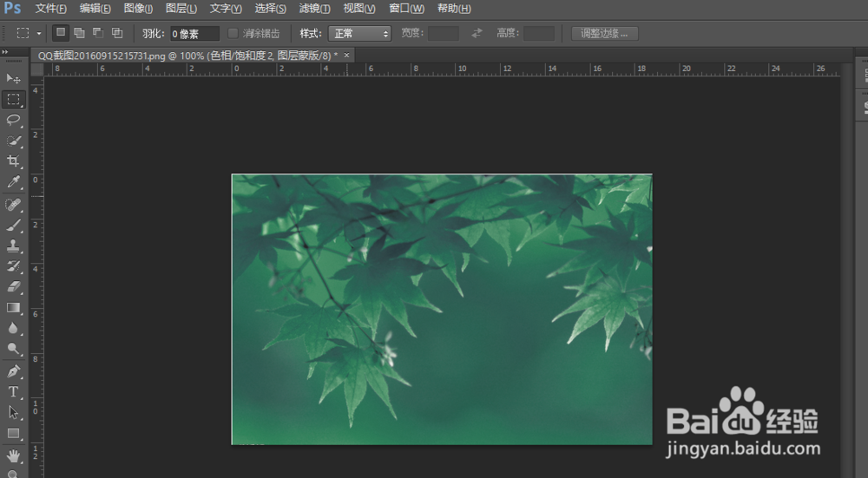Select the Blur tool

pyautogui.click(x=13, y=328)
